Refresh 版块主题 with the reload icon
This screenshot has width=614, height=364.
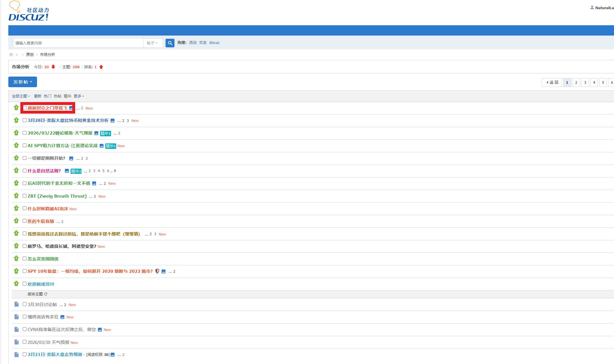pos(46,294)
